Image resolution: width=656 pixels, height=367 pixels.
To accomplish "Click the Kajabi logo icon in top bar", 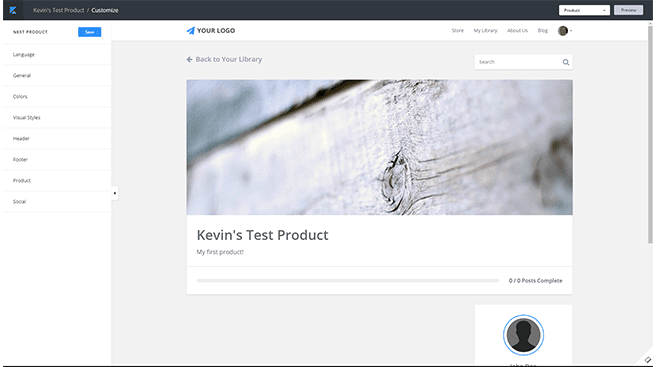I will (x=13, y=10).
